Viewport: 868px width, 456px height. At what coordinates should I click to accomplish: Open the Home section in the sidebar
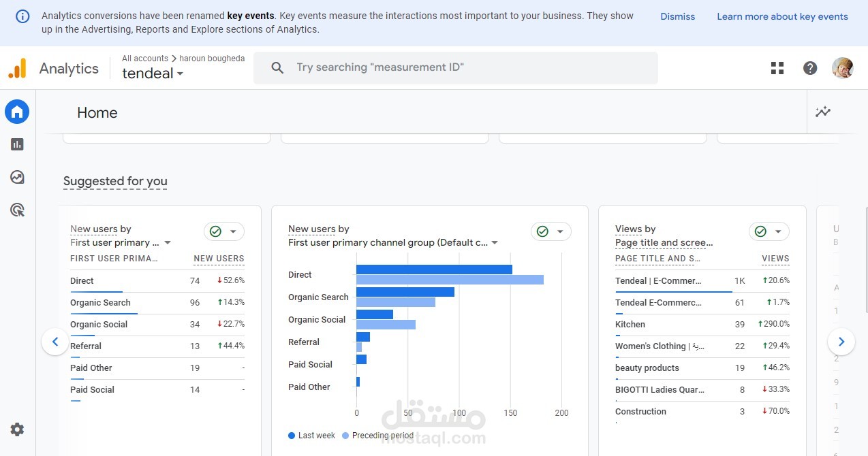(16, 112)
